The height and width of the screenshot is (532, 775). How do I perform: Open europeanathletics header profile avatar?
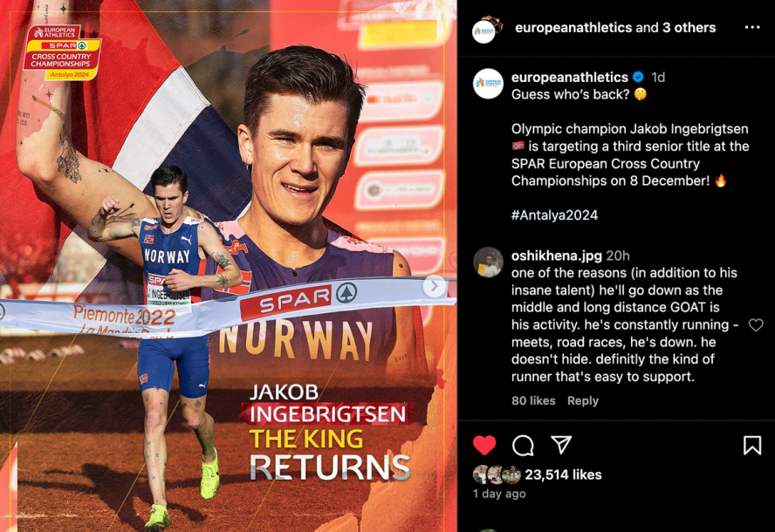point(487,30)
